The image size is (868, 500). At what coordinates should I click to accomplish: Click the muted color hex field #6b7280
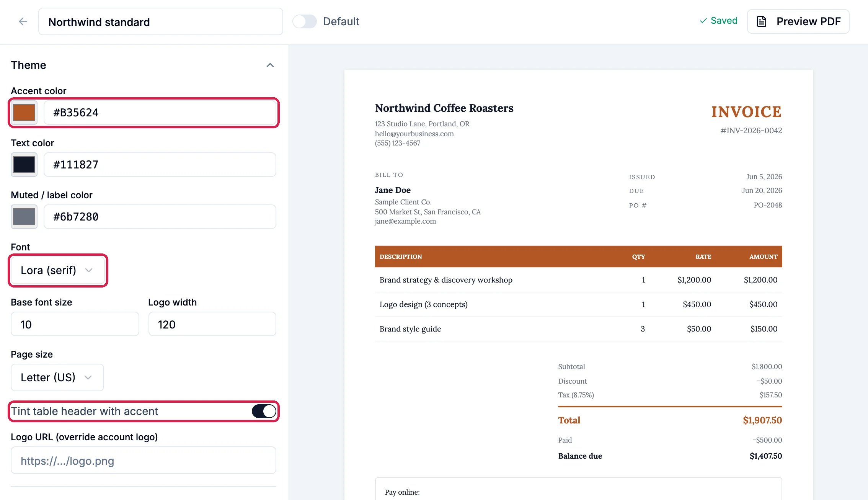pos(160,217)
